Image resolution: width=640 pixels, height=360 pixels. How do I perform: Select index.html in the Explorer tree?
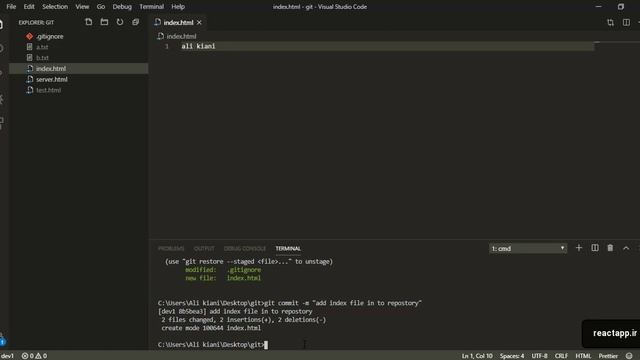click(x=78, y=69)
